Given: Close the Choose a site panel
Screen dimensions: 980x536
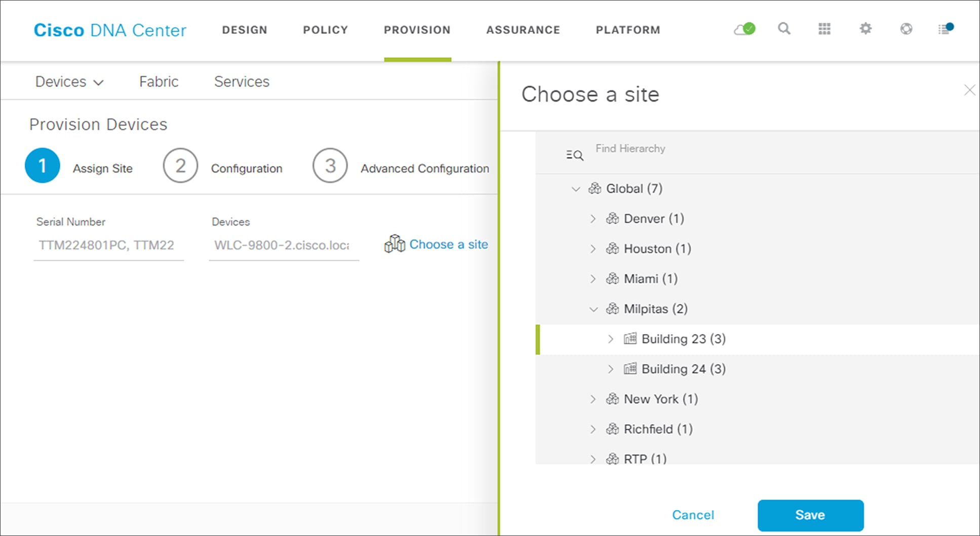Looking at the screenshot, I should pos(969,90).
